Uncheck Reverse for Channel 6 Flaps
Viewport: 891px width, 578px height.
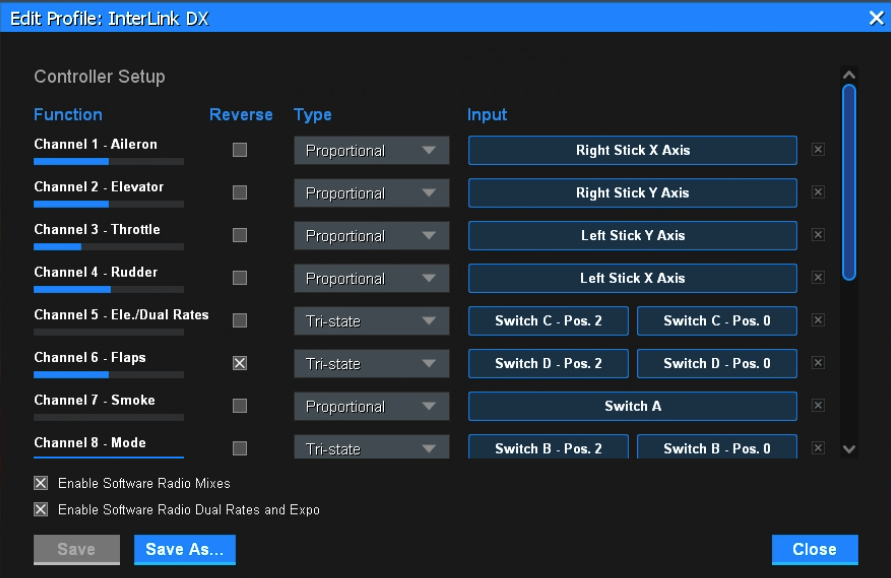(240, 363)
